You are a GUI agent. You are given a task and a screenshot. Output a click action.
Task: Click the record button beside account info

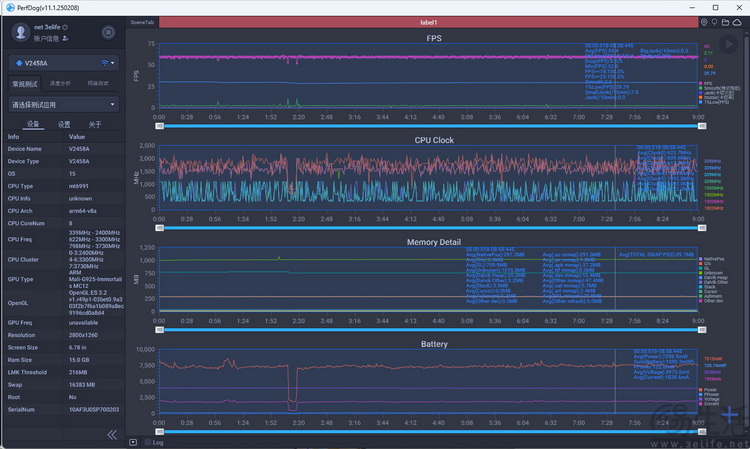point(109,31)
